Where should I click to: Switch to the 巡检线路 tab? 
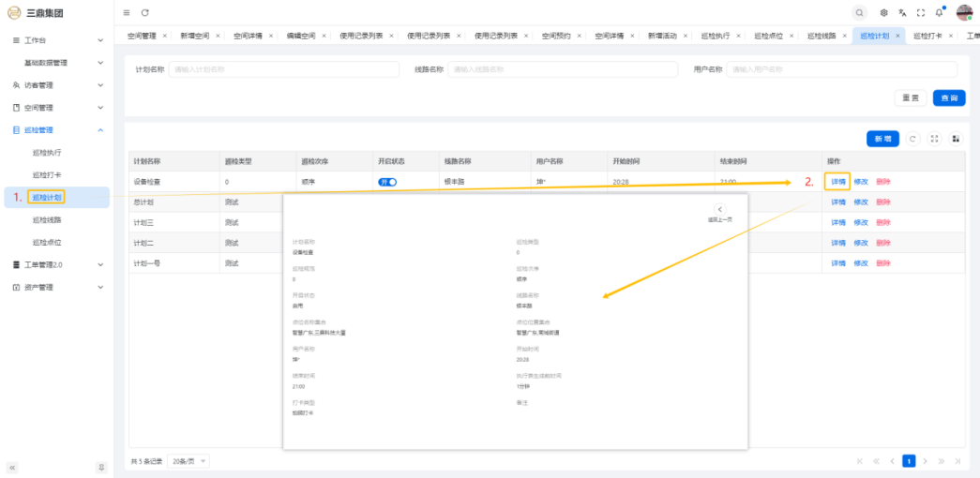(x=822, y=36)
